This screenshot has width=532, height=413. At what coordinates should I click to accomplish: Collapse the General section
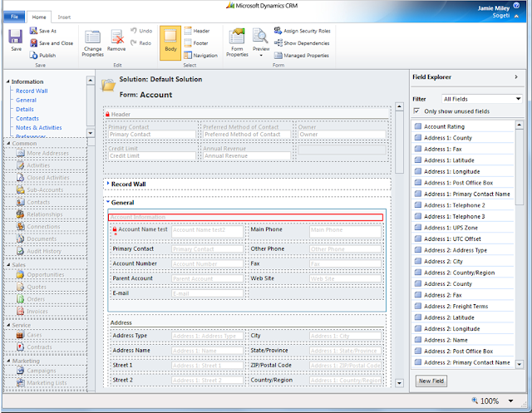click(108, 202)
